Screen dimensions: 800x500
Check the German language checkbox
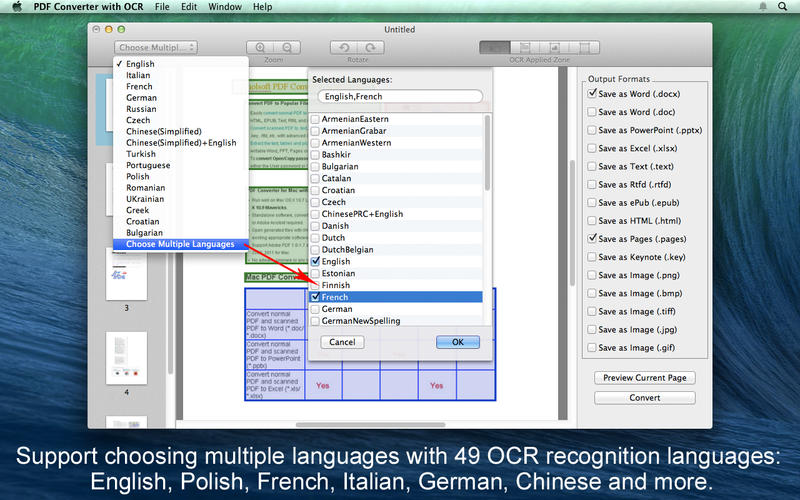click(x=316, y=310)
